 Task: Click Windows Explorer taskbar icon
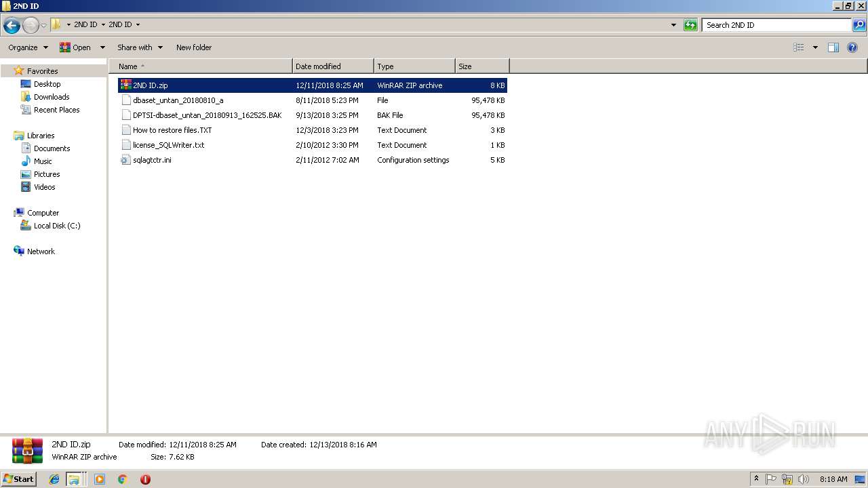tap(74, 479)
